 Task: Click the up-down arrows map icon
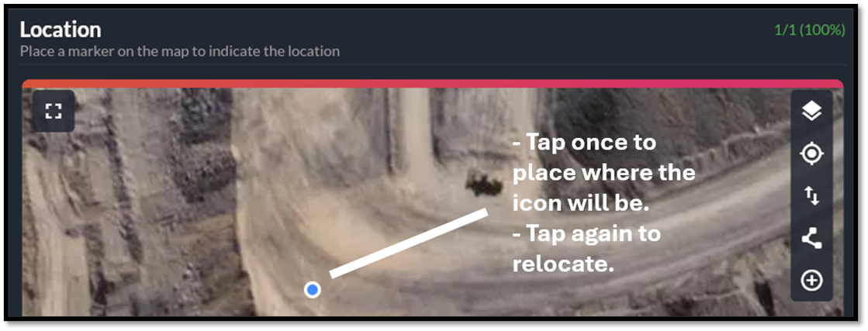811,196
